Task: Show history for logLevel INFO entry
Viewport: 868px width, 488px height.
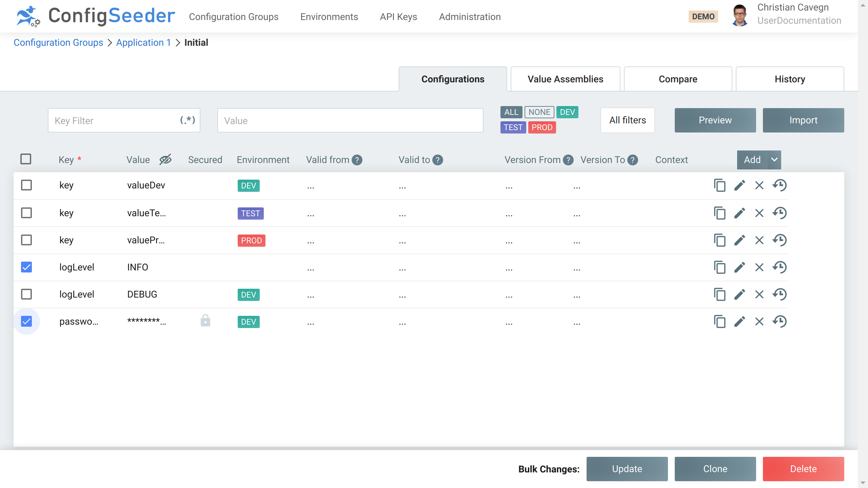Action: click(x=780, y=267)
